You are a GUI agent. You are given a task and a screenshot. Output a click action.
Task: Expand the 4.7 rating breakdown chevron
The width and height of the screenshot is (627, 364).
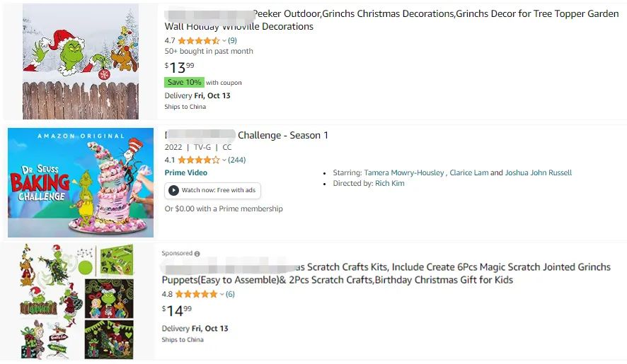pos(224,41)
